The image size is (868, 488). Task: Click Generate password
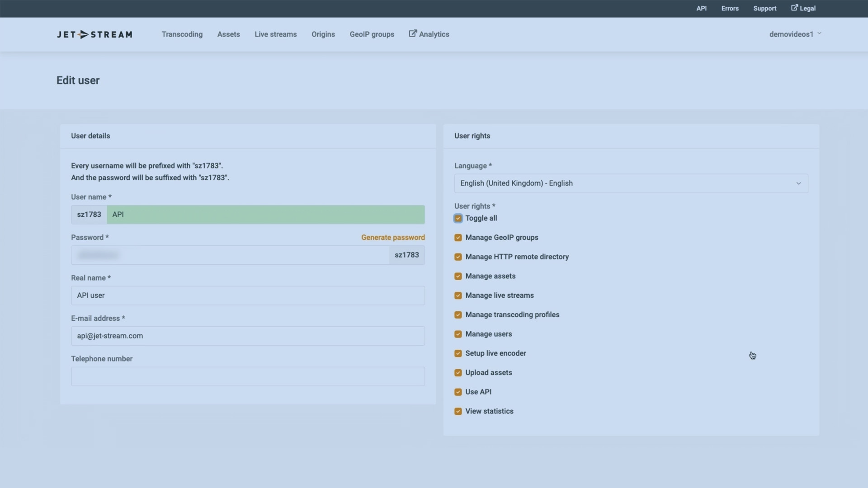pos(392,237)
